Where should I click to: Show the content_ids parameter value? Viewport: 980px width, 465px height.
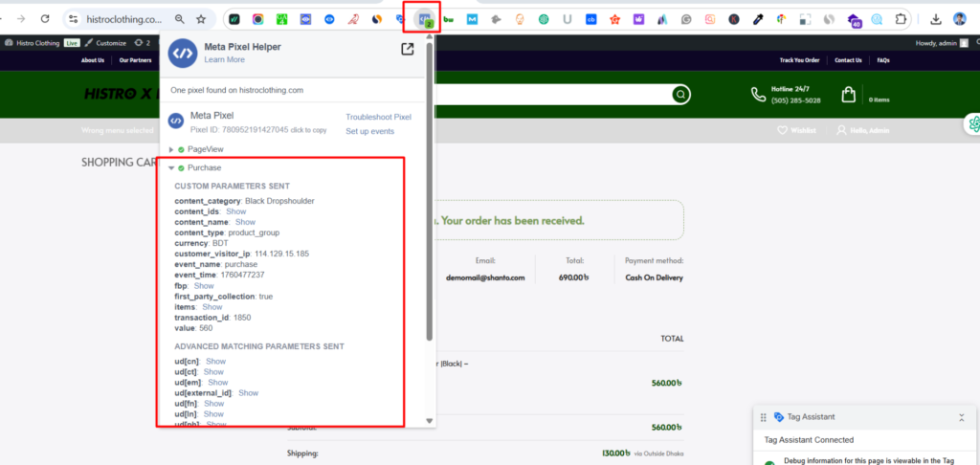point(235,211)
